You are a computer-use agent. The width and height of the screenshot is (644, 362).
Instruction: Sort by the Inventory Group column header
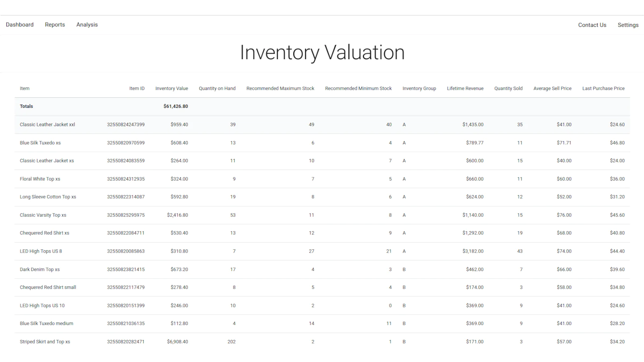419,88
